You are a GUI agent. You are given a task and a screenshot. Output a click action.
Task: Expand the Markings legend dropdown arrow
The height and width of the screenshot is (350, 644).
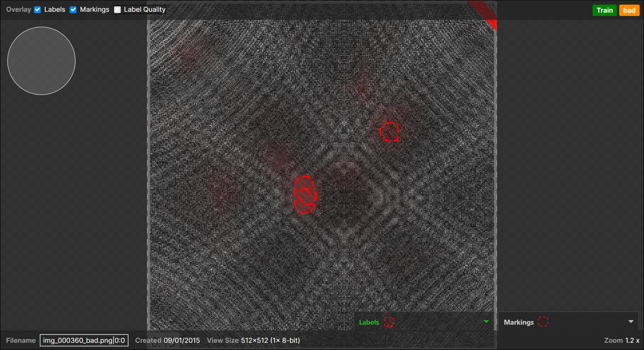631,322
